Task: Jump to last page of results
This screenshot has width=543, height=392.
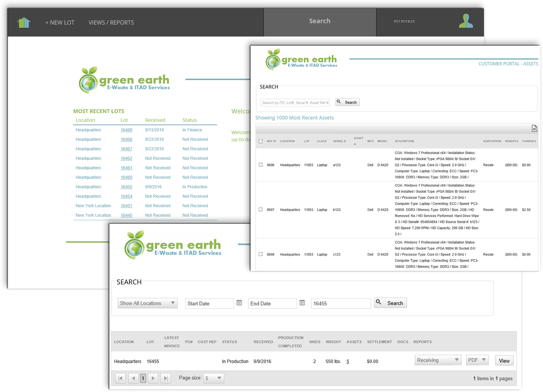Action: click(x=166, y=378)
